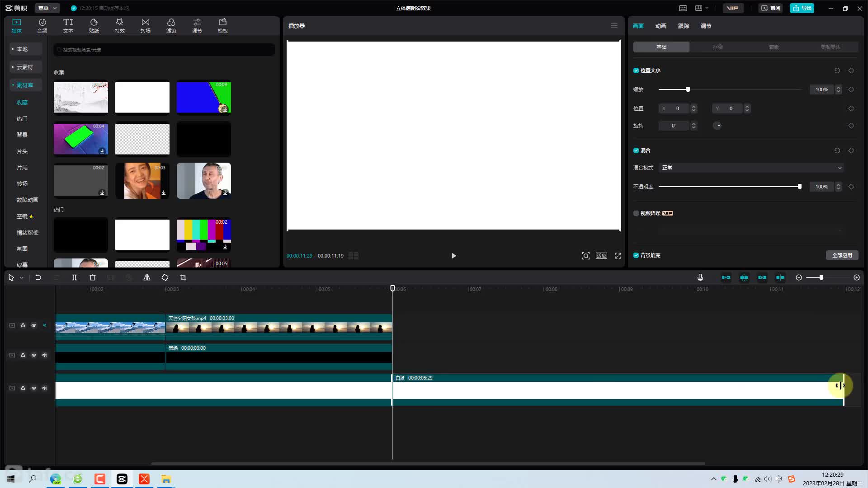The width and height of the screenshot is (868, 488).
Task: Click the timeline zoom-in magnifier icon
Action: point(857,277)
